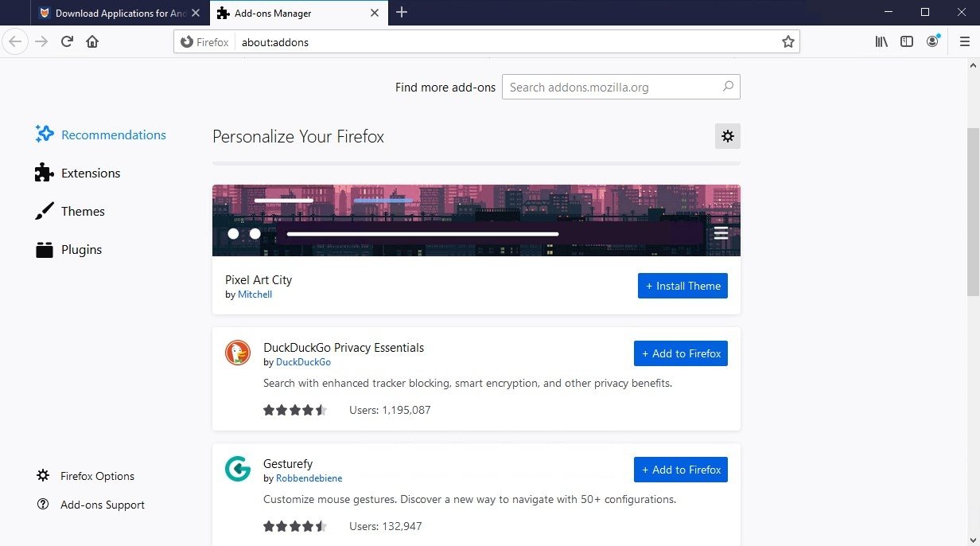Open Firefox Options from sidebar
This screenshot has height=546, width=980.
click(86, 476)
